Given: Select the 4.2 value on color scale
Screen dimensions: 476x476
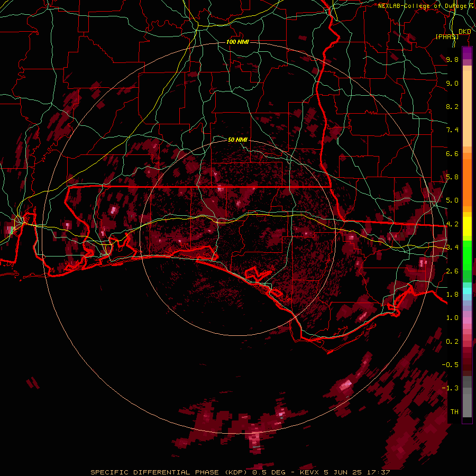Looking at the screenshot, I should 452,224.
